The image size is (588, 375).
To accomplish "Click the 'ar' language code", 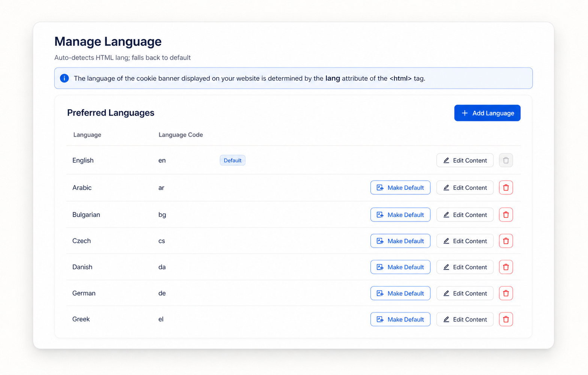I will click(161, 188).
